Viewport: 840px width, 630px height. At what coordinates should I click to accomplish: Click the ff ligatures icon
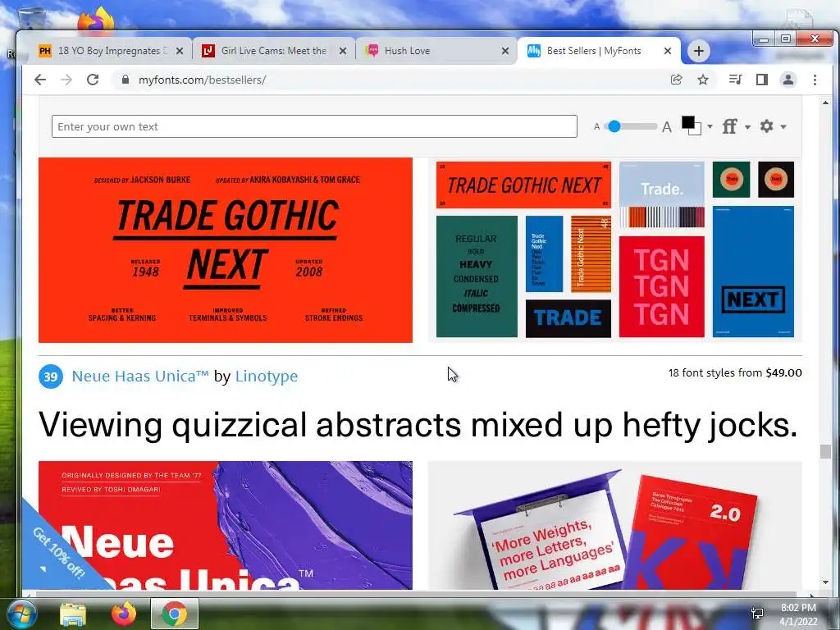coord(729,126)
